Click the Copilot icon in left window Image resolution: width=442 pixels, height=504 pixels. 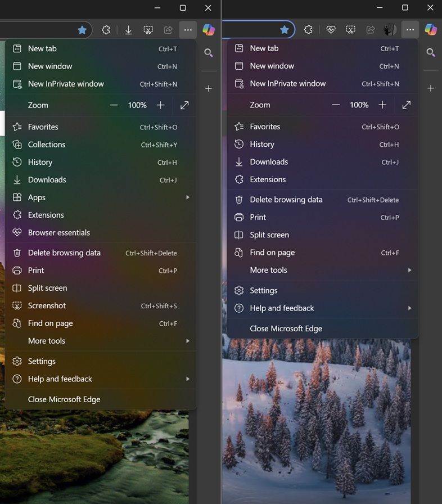click(209, 30)
